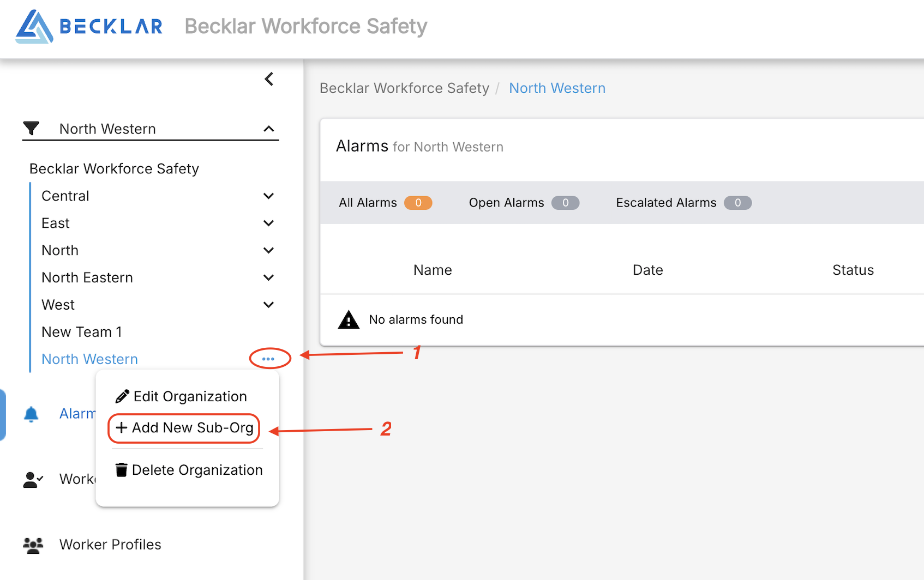Click the Worker Profiles group icon
924x580 pixels.
click(33, 545)
